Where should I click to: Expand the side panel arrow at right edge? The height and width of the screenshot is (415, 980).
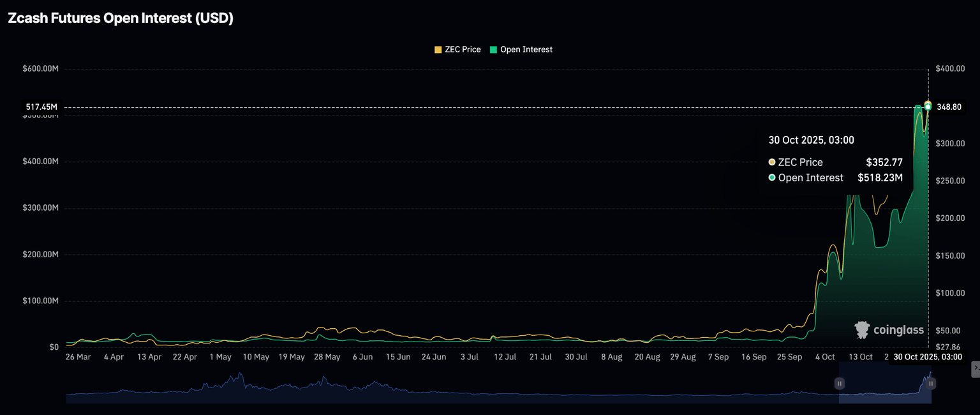975,369
